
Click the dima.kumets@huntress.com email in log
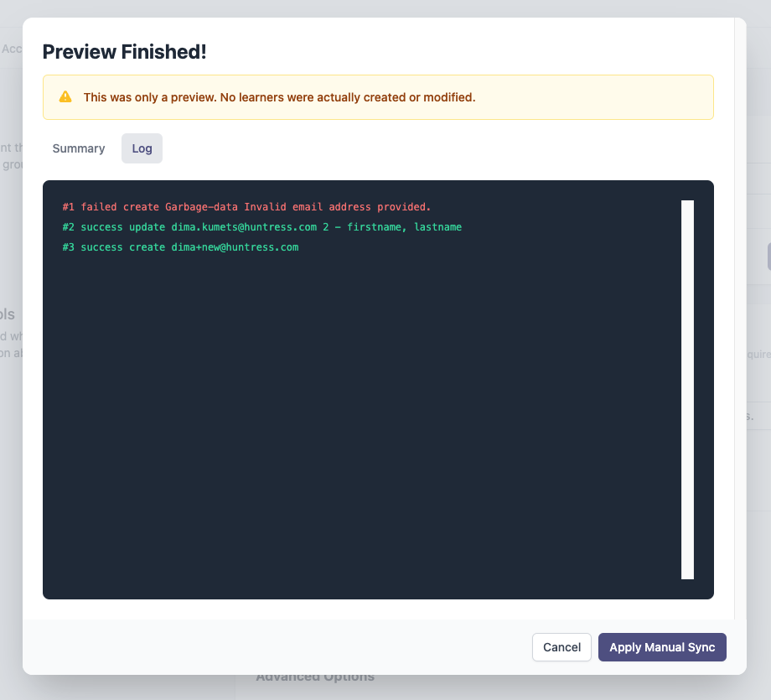(244, 227)
